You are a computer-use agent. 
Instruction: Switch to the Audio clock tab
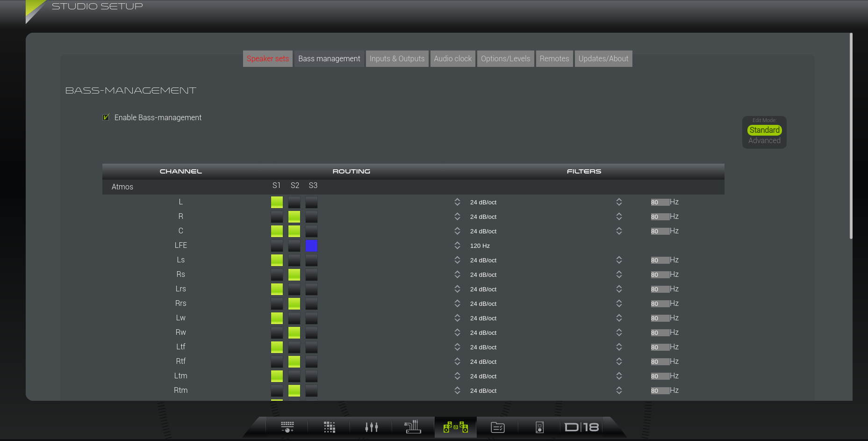pyautogui.click(x=452, y=58)
